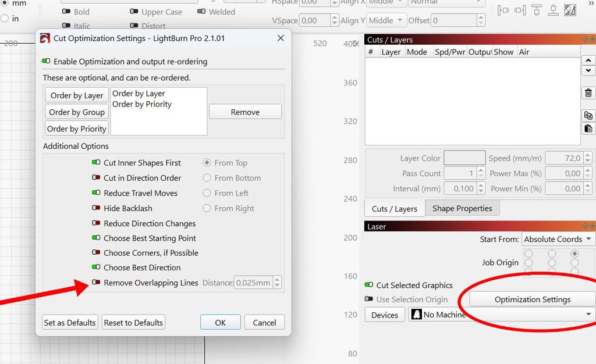Click the Spd/Pwr column header
The image size is (596, 364).
(450, 52)
